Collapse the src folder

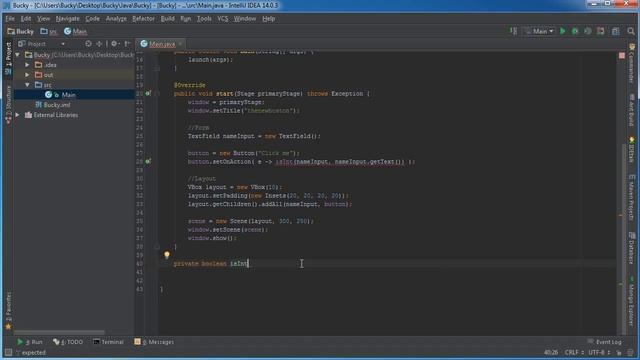point(27,85)
